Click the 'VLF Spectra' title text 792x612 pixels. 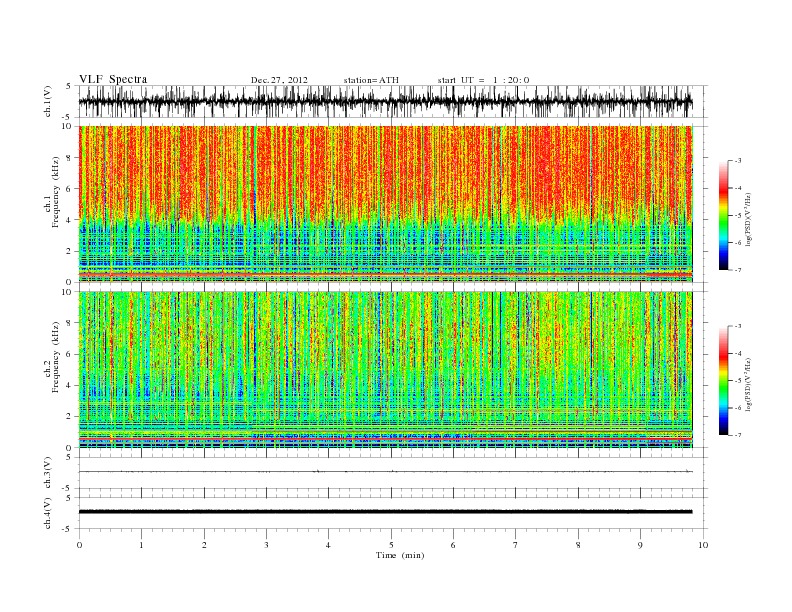point(113,79)
